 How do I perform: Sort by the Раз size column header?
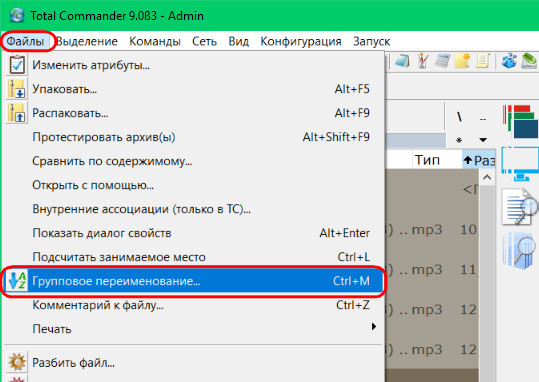pyautogui.click(x=478, y=160)
